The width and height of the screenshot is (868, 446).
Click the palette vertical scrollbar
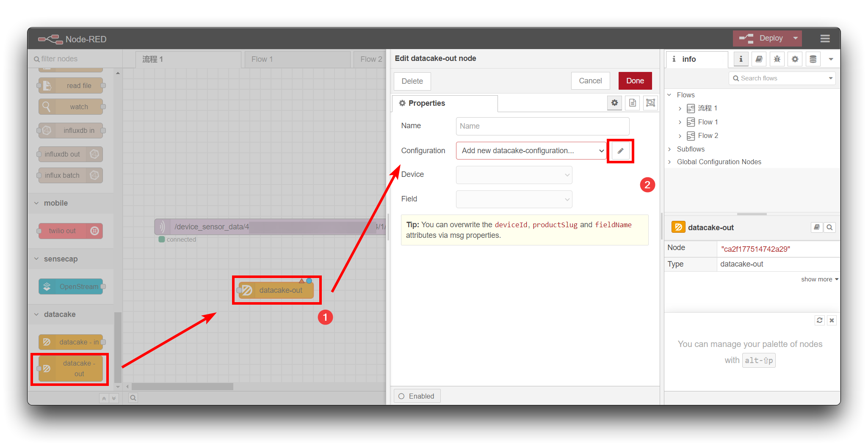(x=118, y=347)
